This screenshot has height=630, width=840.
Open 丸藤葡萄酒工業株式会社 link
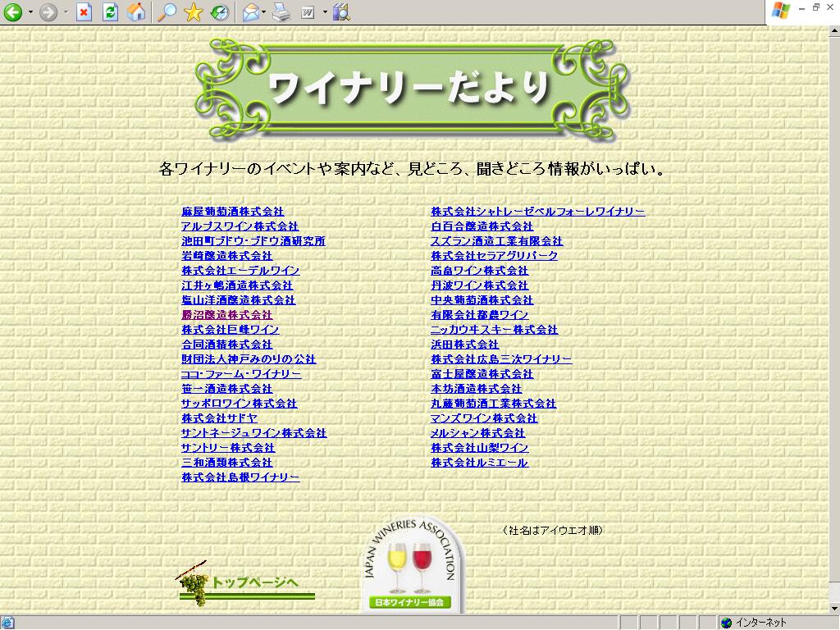[x=493, y=404]
